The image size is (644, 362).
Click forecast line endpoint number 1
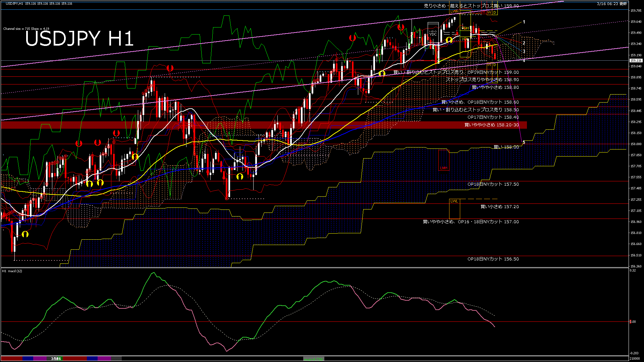[524, 22]
